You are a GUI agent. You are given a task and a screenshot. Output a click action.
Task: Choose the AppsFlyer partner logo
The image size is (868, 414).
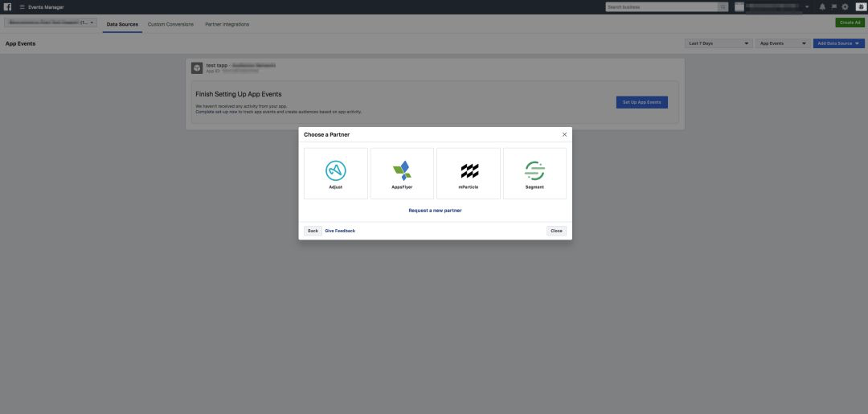402,170
